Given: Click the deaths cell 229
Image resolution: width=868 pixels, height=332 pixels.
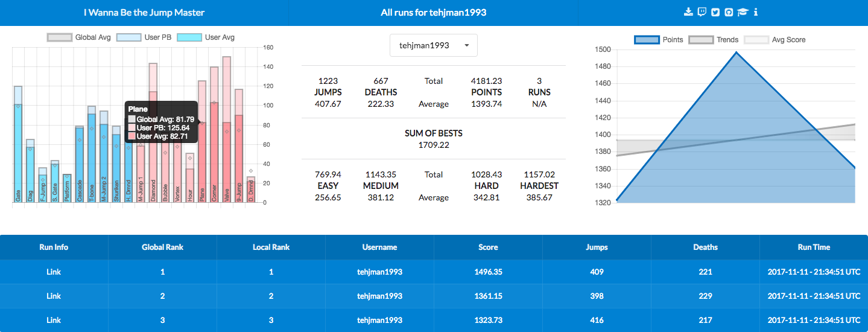Looking at the screenshot, I should 705,296.
